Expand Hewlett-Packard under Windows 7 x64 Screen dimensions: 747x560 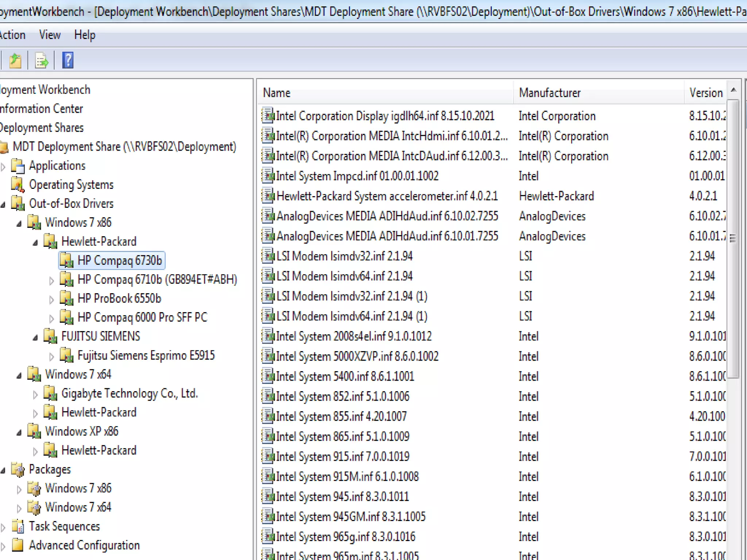[35, 413]
